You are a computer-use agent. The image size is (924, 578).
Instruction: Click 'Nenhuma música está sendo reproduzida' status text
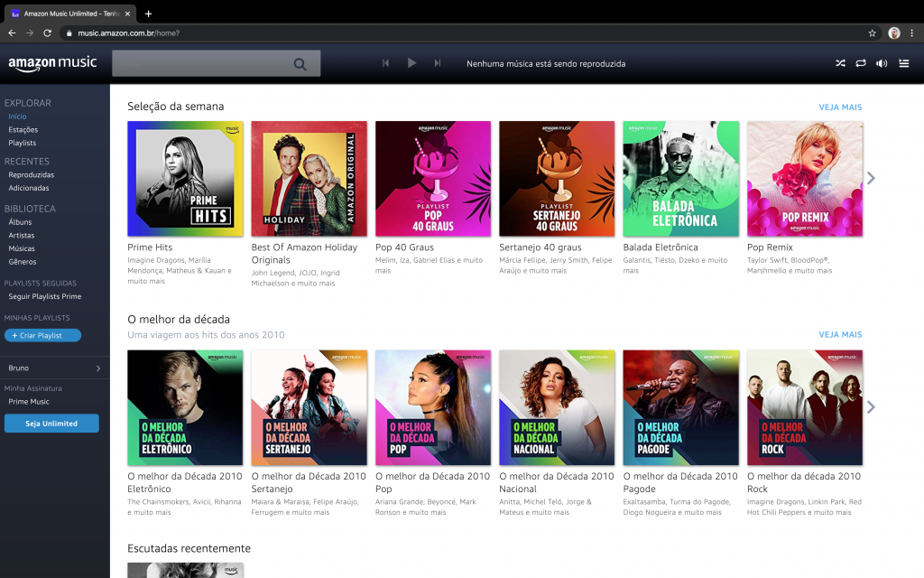pos(546,64)
